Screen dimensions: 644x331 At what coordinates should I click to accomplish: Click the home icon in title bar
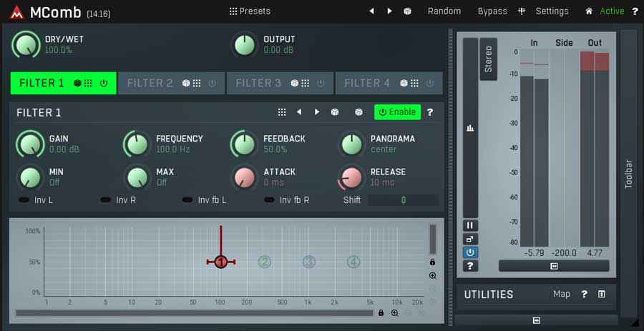589,11
